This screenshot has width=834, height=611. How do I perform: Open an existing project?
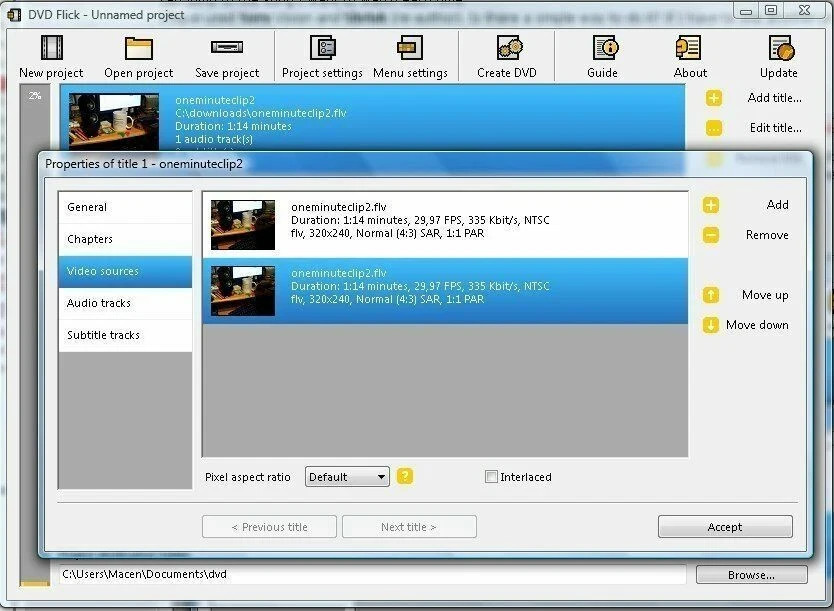(138, 55)
